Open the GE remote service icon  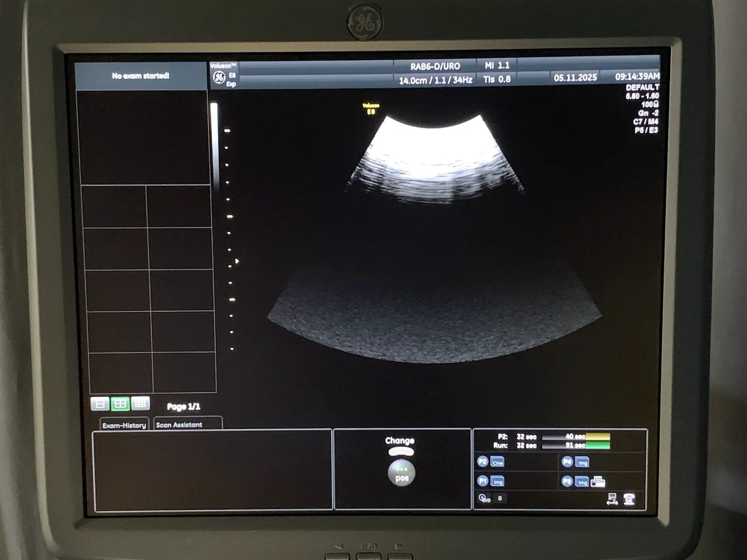click(630, 498)
